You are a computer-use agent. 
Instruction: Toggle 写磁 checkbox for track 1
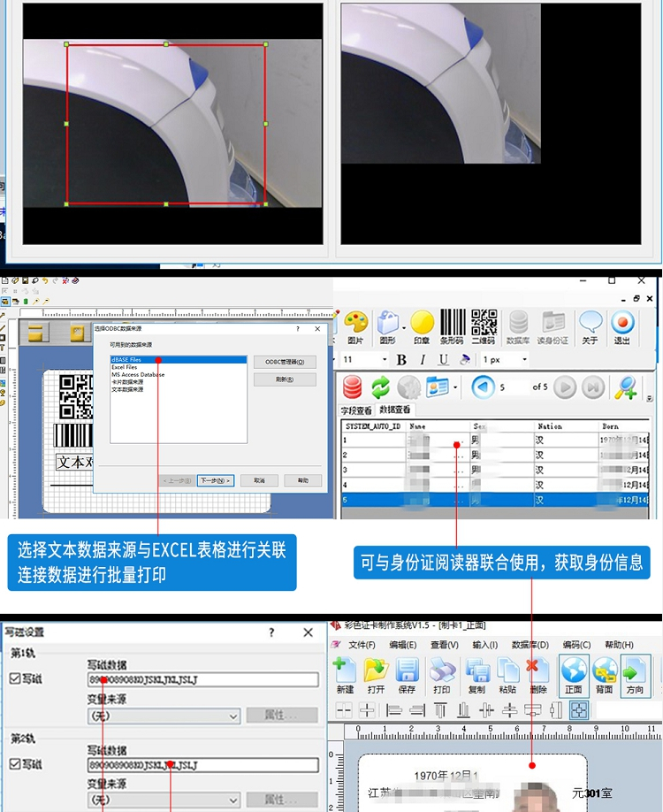point(14,679)
